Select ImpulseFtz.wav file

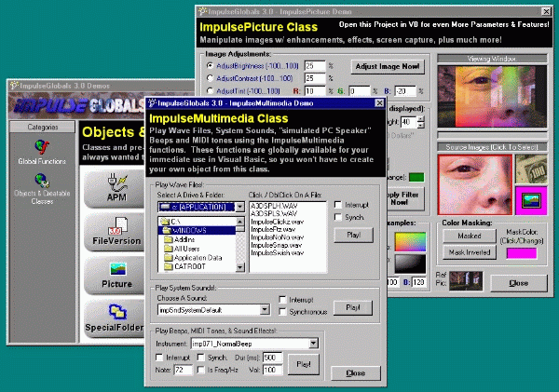click(273, 229)
